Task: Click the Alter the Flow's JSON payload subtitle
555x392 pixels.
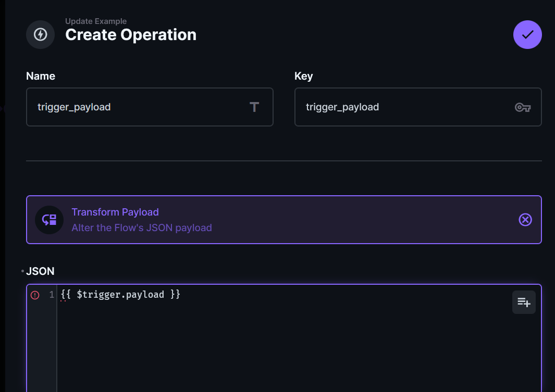Action: coord(142,228)
